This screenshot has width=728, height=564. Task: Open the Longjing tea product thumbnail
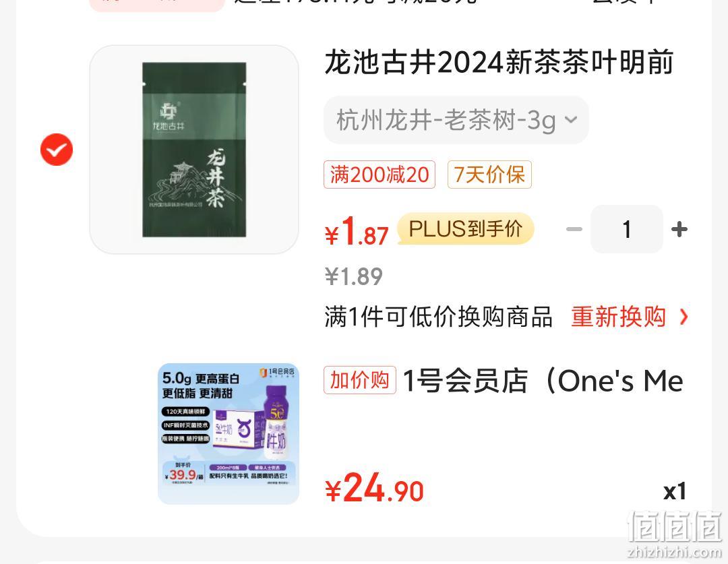(x=194, y=150)
